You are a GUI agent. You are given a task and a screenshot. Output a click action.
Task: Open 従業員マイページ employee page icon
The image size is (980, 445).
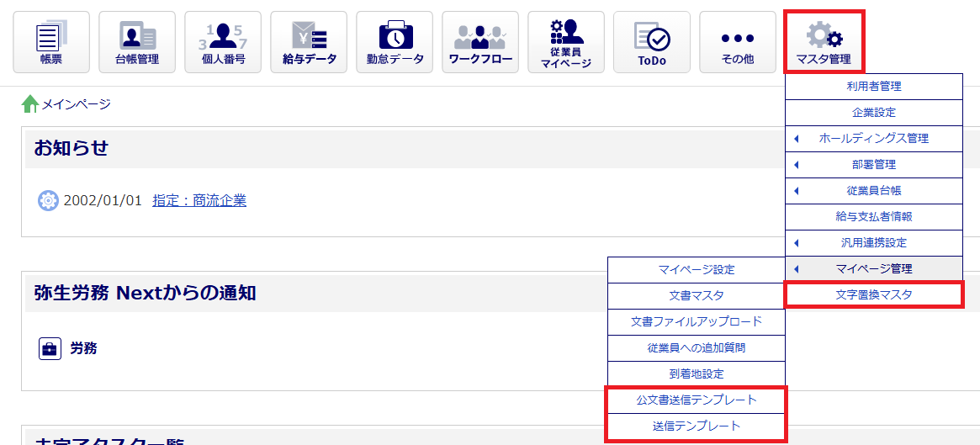coord(566,42)
